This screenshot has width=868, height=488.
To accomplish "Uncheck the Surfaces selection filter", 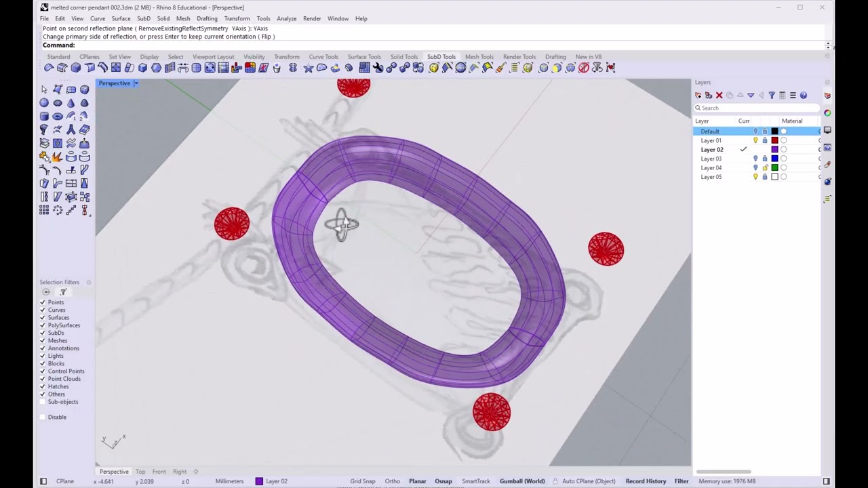I will (43, 317).
